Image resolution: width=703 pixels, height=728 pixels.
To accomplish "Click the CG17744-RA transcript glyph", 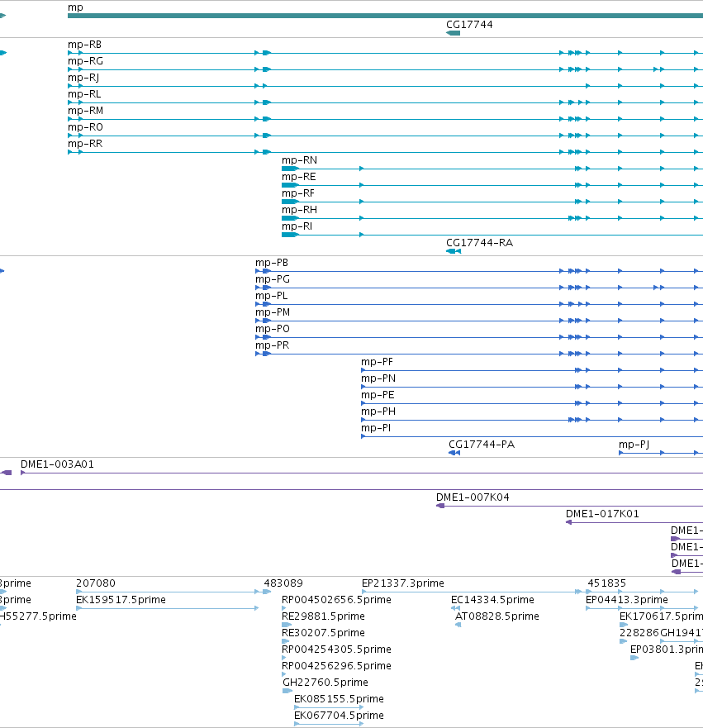I will coord(454,251).
